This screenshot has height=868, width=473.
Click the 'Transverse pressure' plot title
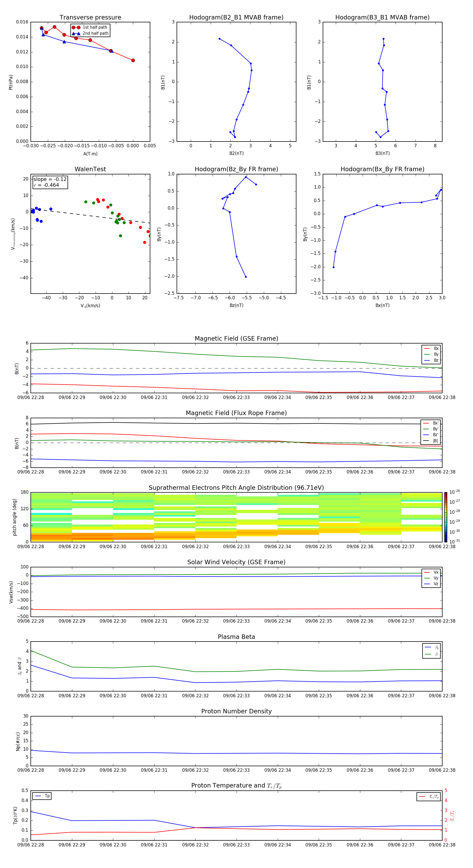[x=90, y=17]
